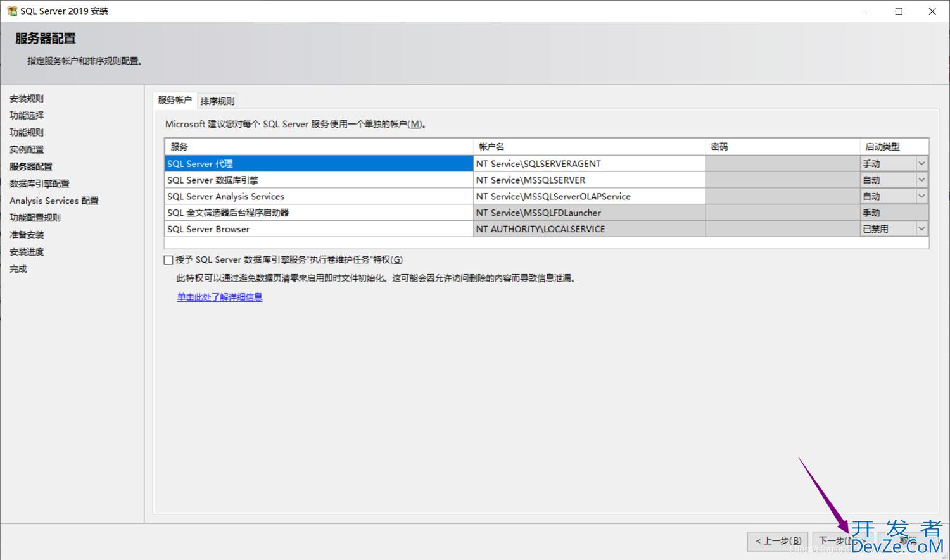Maximize the SQL Server 2019 installer window
Image resolution: width=950 pixels, height=560 pixels.
point(899,11)
